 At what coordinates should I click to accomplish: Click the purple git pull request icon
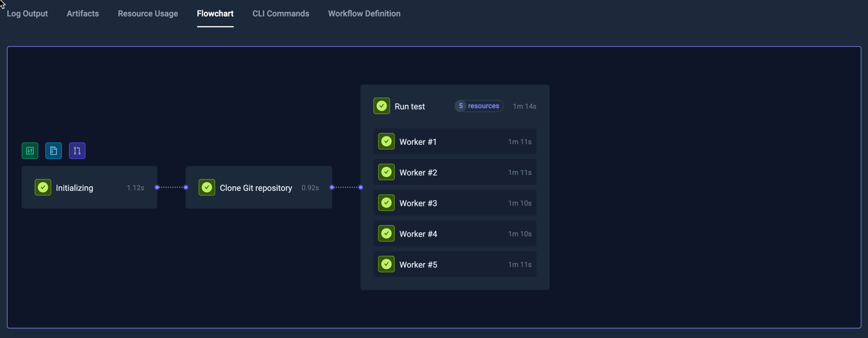point(77,151)
